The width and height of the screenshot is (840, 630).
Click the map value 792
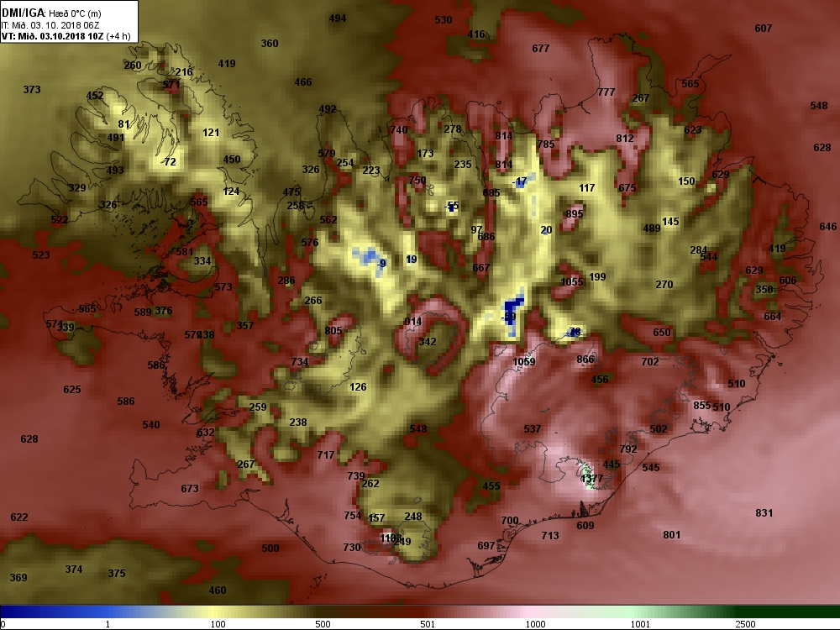click(x=628, y=449)
